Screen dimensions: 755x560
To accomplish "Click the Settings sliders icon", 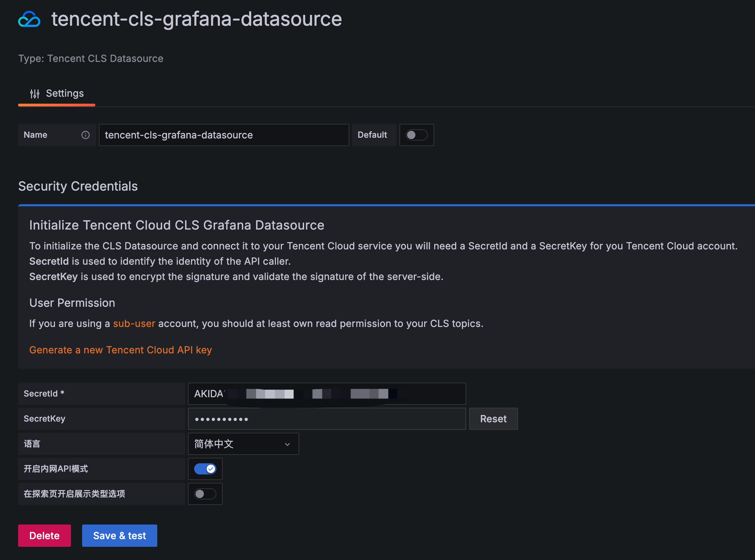I will [35, 94].
